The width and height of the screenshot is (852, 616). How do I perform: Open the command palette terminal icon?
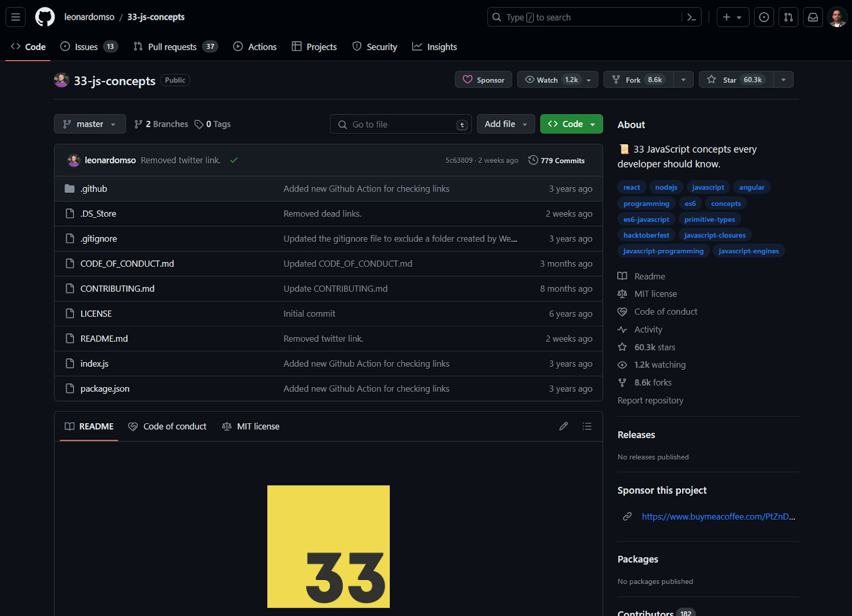(x=691, y=17)
